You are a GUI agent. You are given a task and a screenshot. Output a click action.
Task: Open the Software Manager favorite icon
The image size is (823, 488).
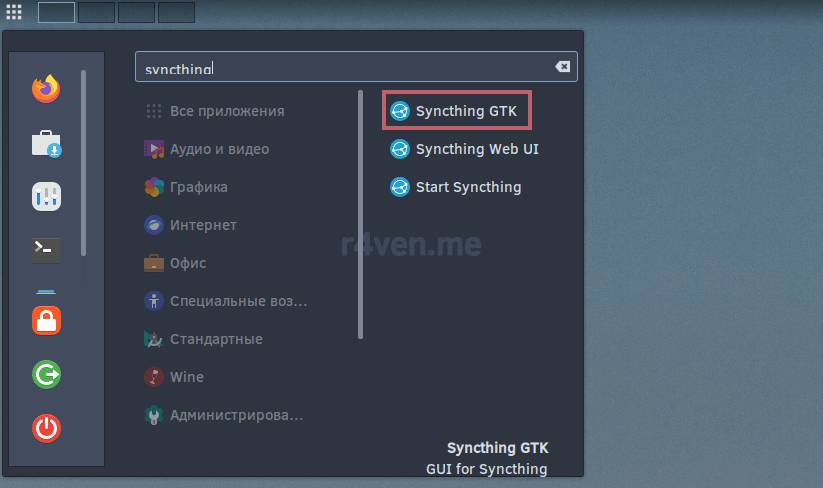tap(46, 143)
